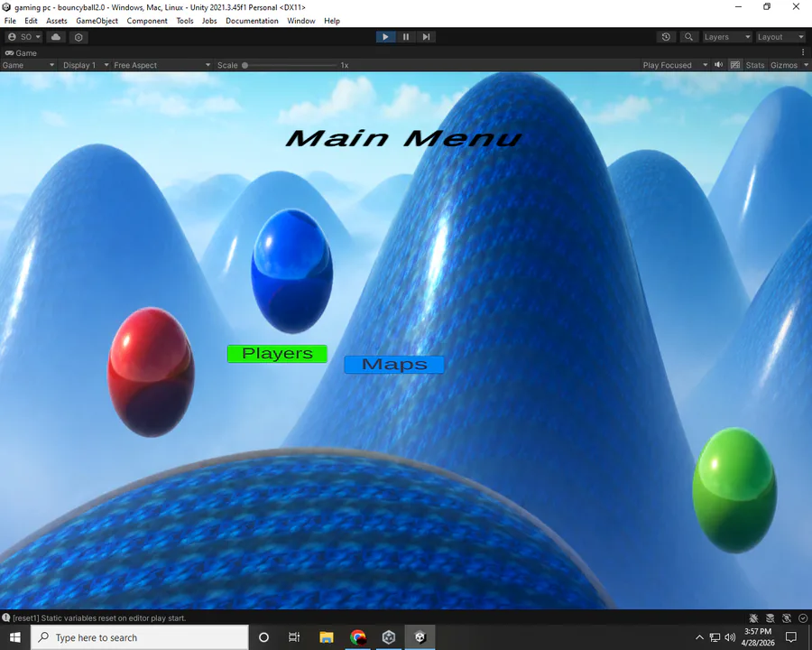Click the blue ball above Players
This screenshot has height=650, width=812.
[x=292, y=271]
